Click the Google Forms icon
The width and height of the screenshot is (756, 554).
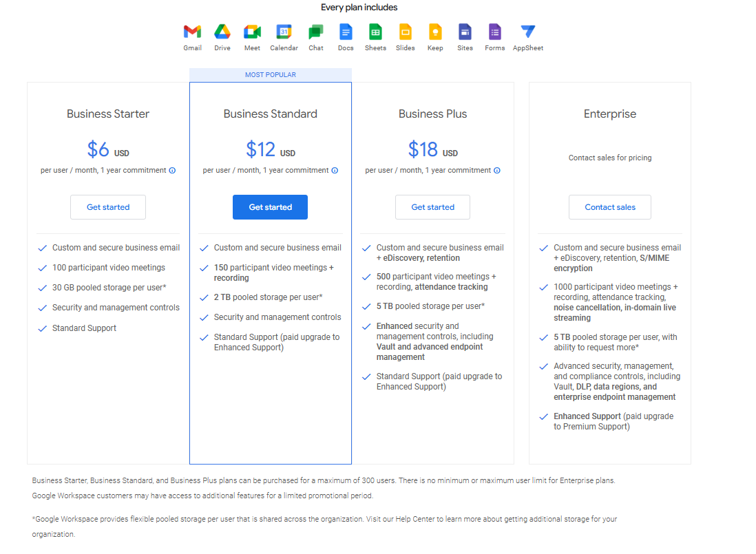[x=494, y=32]
